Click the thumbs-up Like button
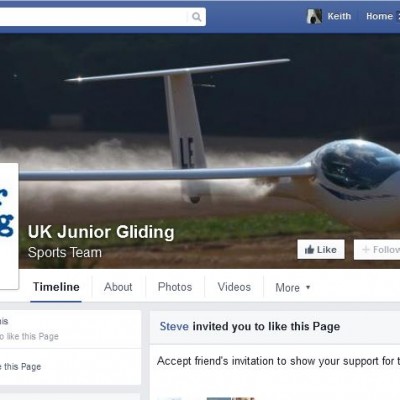 [321, 249]
